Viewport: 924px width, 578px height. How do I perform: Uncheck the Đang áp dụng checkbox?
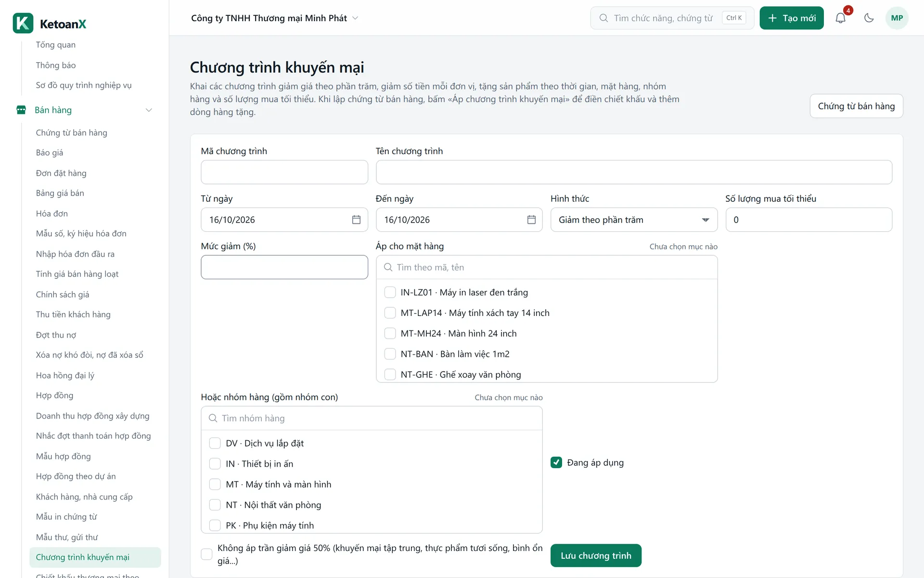click(x=556, y=462)
